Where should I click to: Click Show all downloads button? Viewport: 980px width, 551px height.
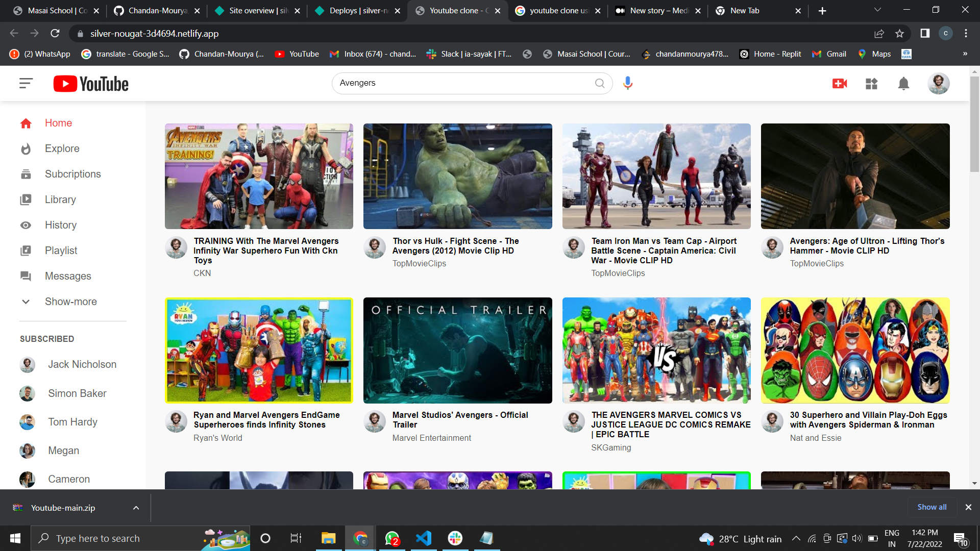[x=932, y=507]
